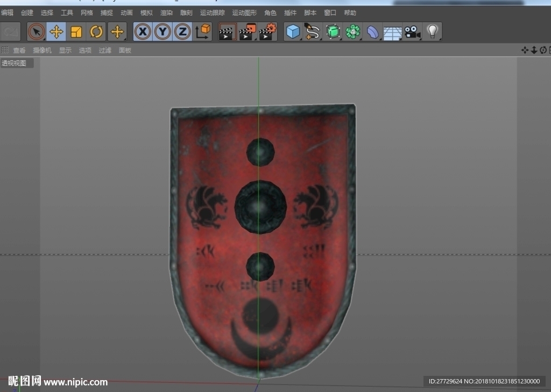This screenshot has height=392, width=551.
Task: Expand the Spline pen tool group
Action: (313, 32)
